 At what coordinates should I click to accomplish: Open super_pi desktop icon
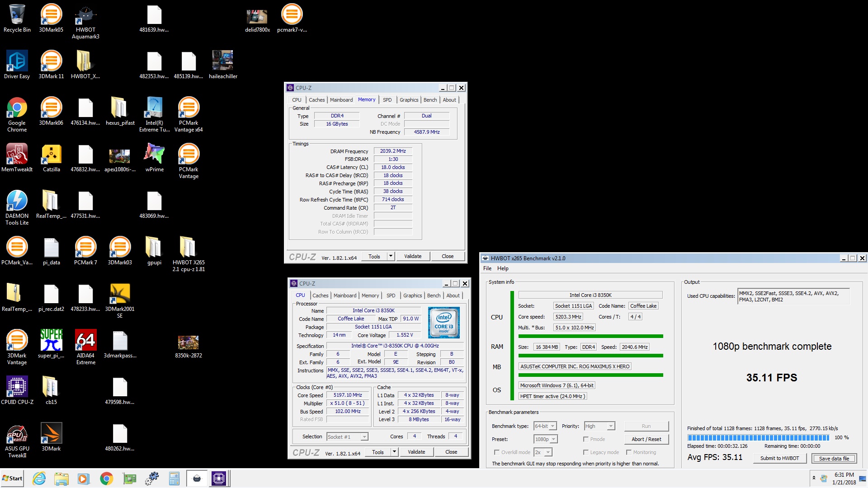(x=51, y=344)
